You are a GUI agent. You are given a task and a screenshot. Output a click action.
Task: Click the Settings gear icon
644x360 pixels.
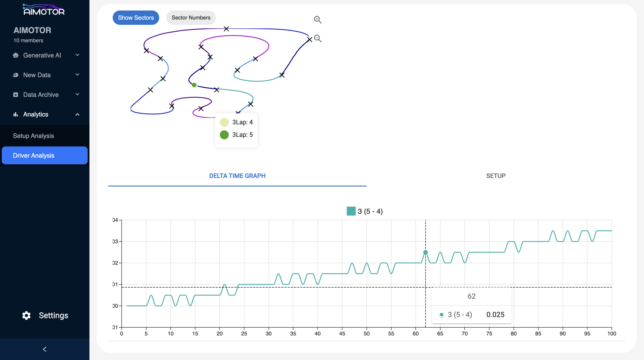(x=27, y=316)
